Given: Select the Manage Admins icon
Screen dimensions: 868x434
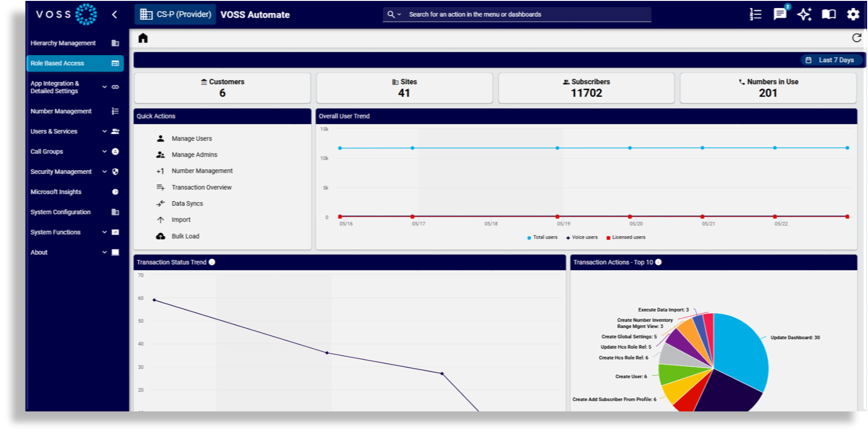Looking at the screenshot, I should 161,154.
